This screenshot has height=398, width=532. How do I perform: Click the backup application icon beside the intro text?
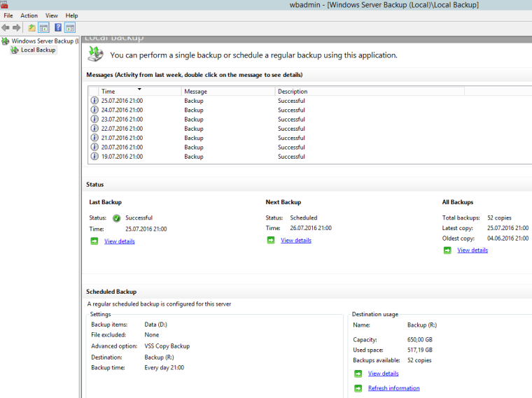pos(96,55)
